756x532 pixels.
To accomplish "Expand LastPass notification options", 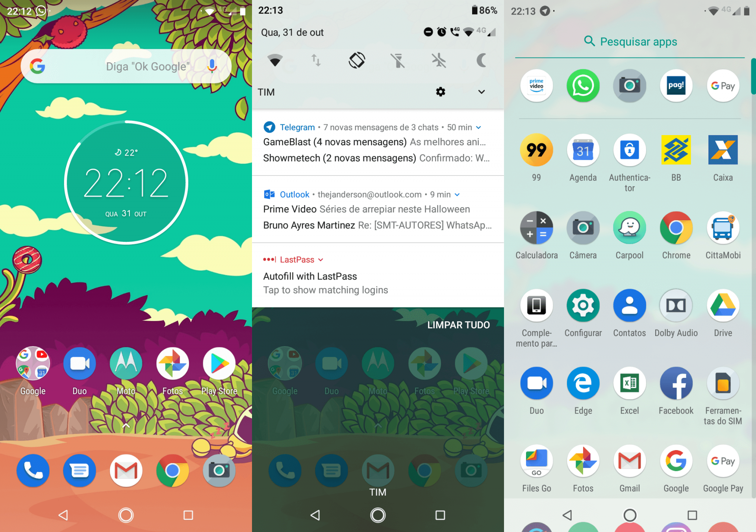I will 321,260.
